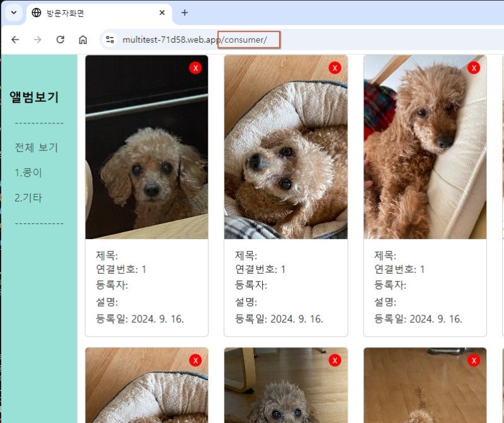Open a new browser tab

[185, 13]
